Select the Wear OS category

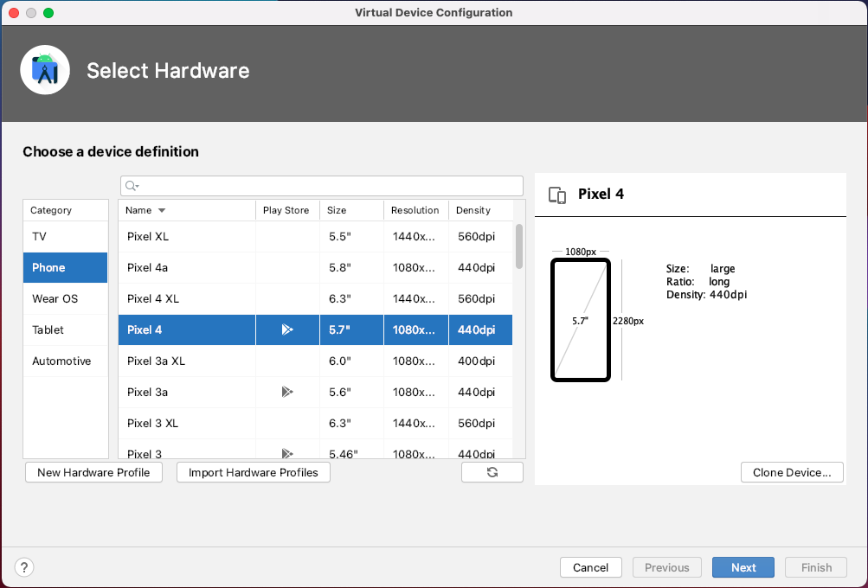click(65, 298)
